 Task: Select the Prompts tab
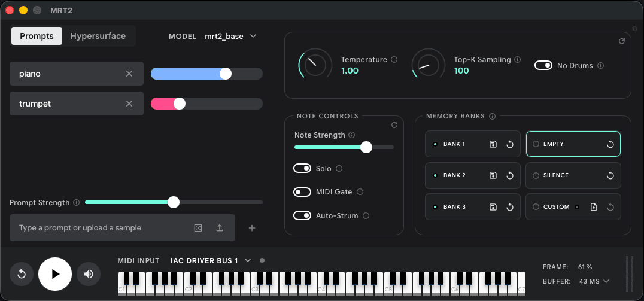pyautogui.click(x=37, y=36)
